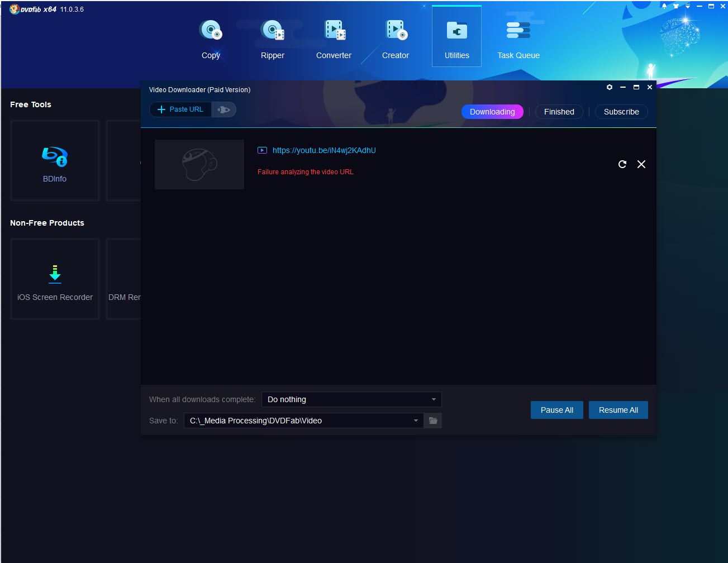Open the Creator module
The width and height of the screenshot is (728, 563).
tap(396, 38)
